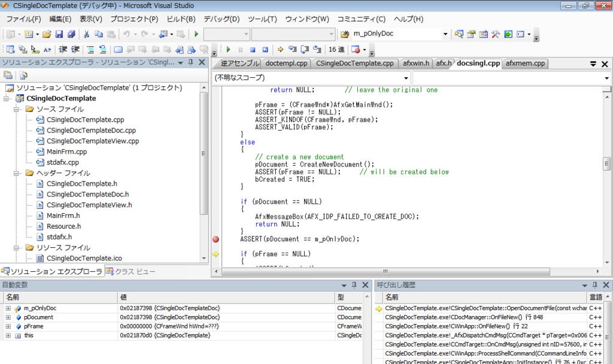Expand the m_pOnlyDoc variable

8,308
